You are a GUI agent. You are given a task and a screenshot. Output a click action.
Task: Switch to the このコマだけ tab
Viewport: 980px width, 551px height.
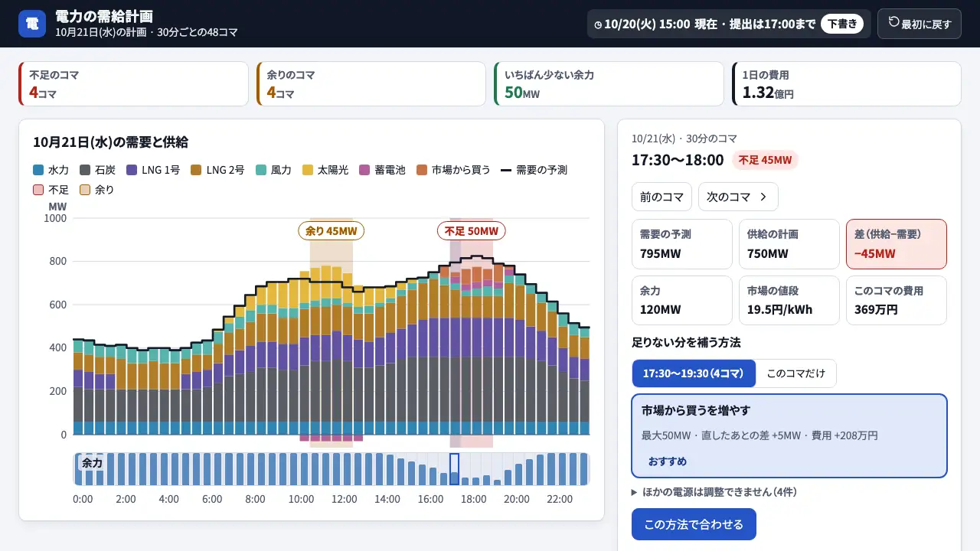pyautogui.click(x=796, y=373)
